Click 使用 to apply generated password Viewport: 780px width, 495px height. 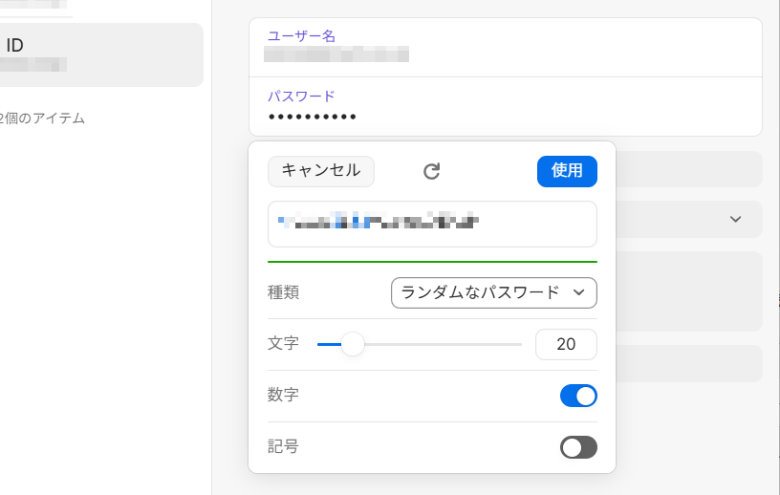(x=567, y=171)
